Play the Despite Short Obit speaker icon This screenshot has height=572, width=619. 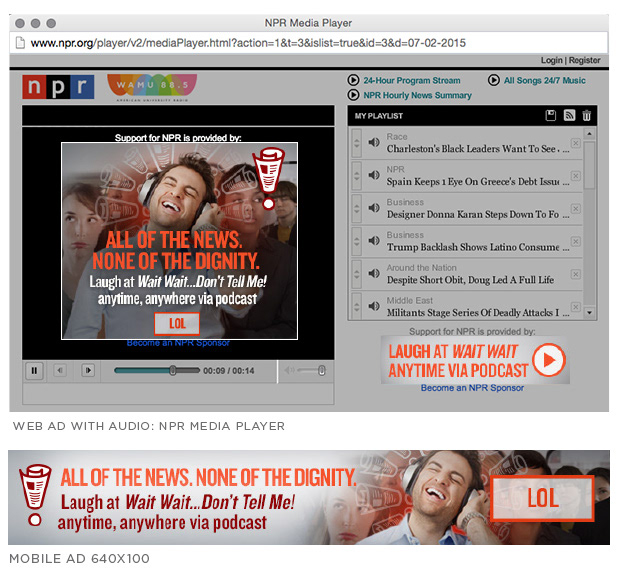point(373,273)
